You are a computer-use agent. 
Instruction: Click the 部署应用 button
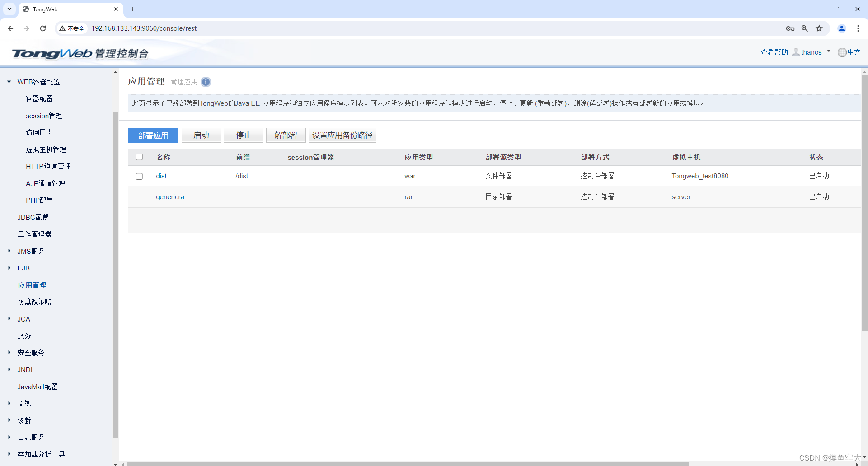point(153,135)
